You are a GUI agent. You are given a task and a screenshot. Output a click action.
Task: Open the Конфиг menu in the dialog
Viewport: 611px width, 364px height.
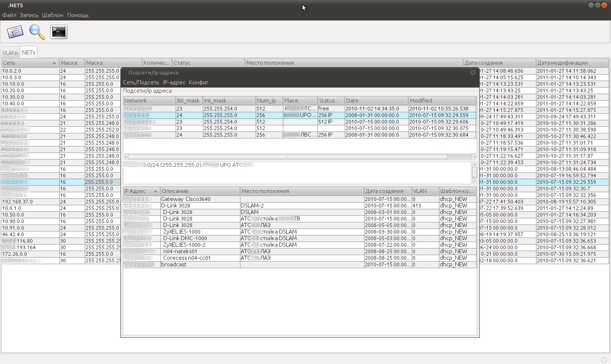pos(199,82)
